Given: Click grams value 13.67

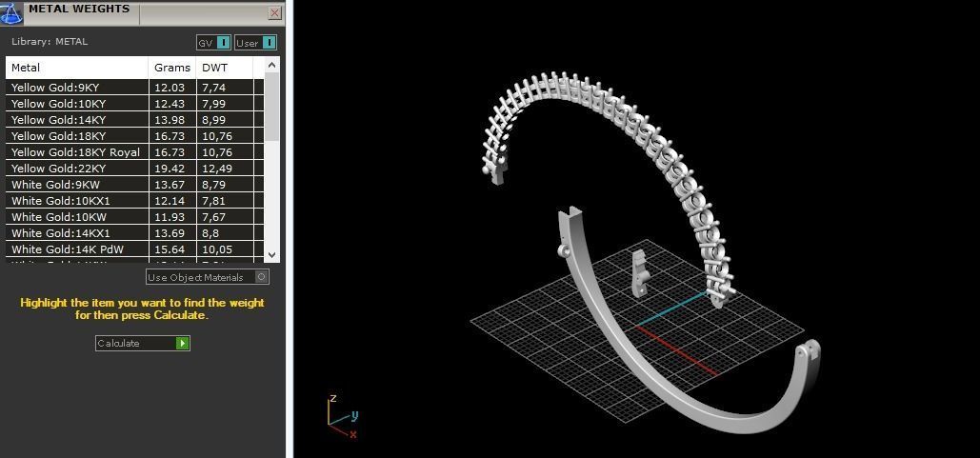Looking at the screenshot, I should 170,185.
